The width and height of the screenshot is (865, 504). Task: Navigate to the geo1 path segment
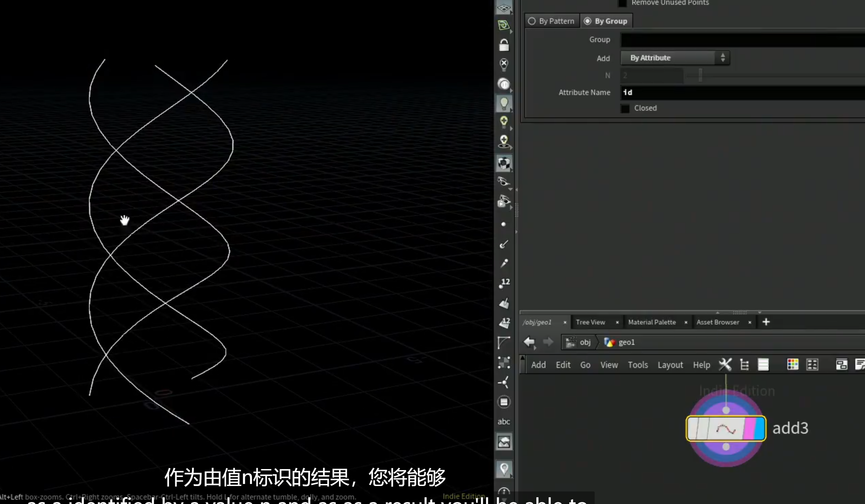(x=619, y=342)
